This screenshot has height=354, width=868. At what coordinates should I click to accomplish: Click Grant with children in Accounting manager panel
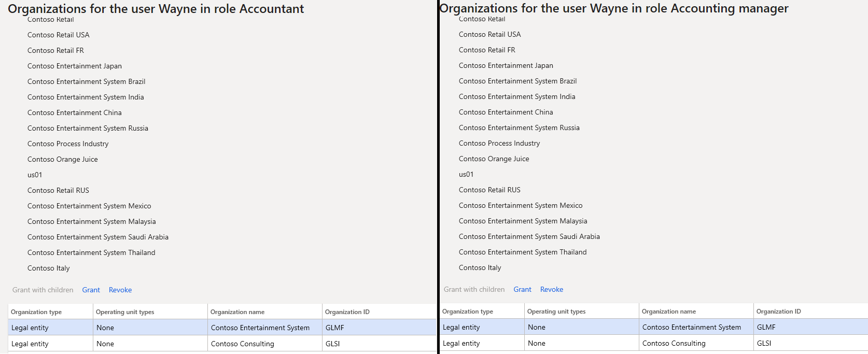tap(474, 289)
